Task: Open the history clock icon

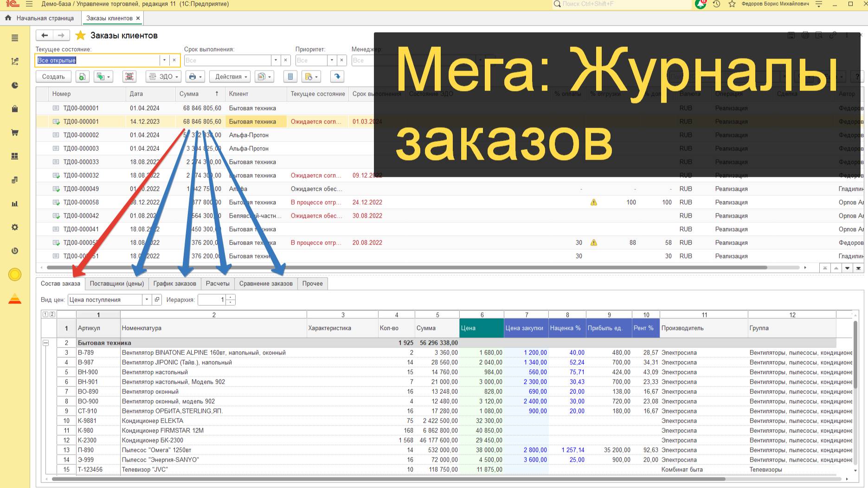Action: (x=716, y=4)
